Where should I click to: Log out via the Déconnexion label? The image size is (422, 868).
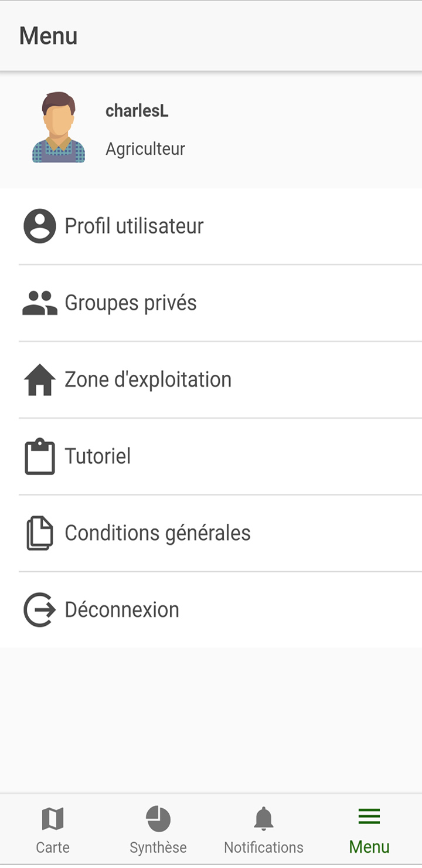[122, 610]
